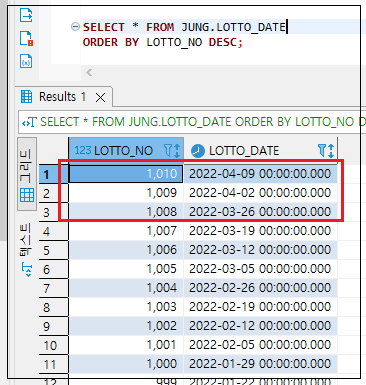Viewport: 366px width, 385px height.
Task: Click the SQL text icon before filter query
Action: (x=29, y=122)
